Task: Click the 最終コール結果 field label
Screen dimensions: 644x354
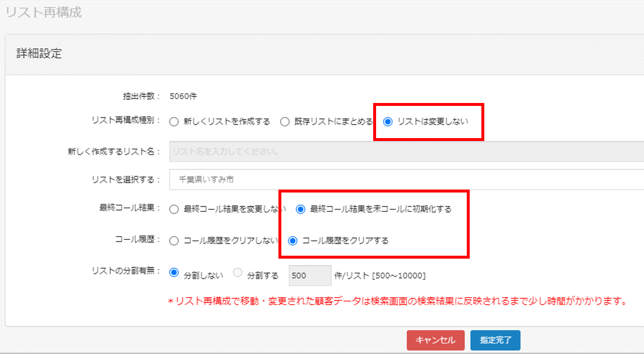Action: [130, 208]
